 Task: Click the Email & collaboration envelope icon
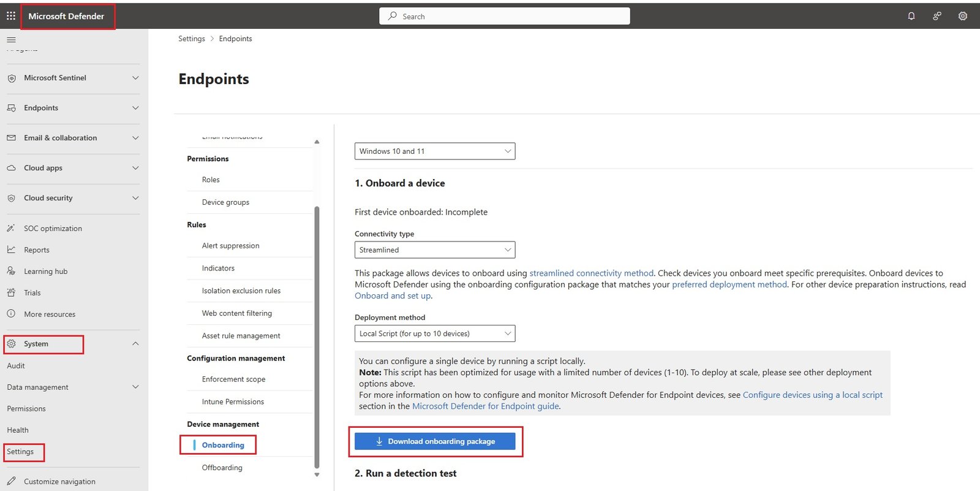[12, 138]
